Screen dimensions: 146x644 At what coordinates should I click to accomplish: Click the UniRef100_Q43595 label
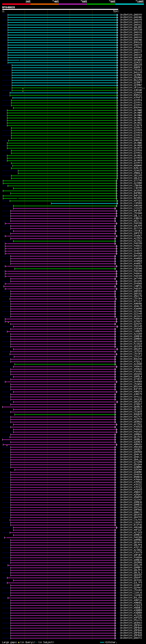click(131, 191)
